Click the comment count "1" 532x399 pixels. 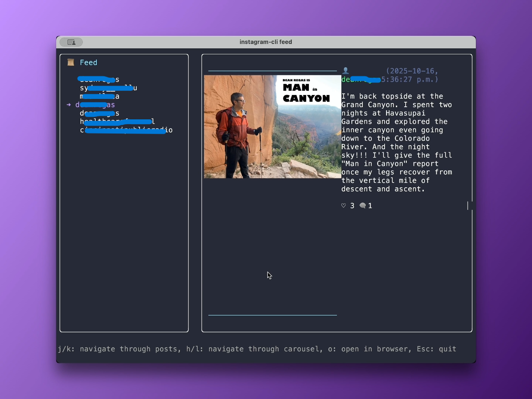(x=370, y=206)
